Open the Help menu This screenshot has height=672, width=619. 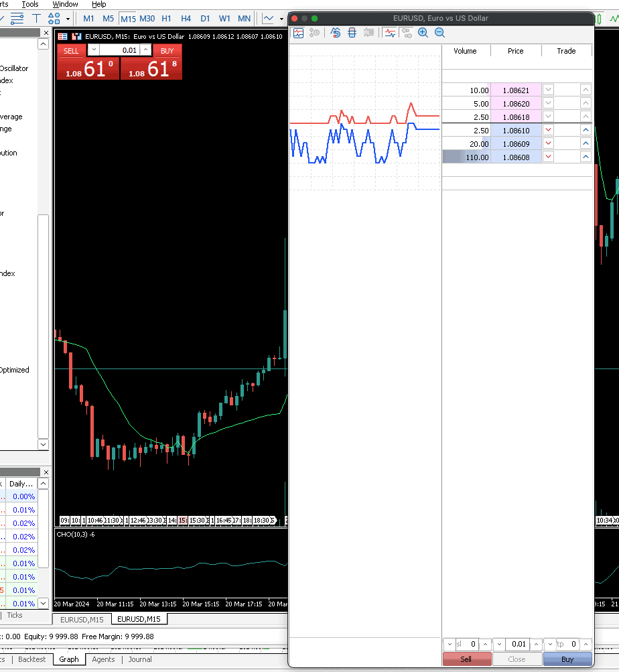99,4
